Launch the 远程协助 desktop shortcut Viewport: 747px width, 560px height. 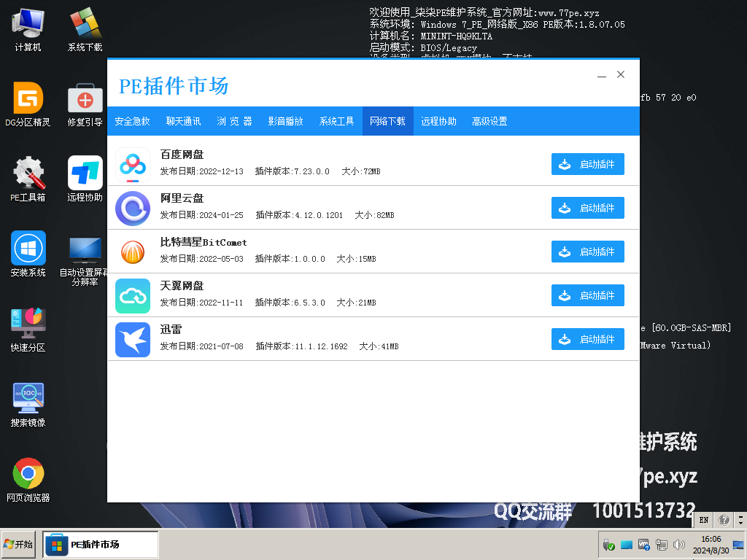pos(85,179)
